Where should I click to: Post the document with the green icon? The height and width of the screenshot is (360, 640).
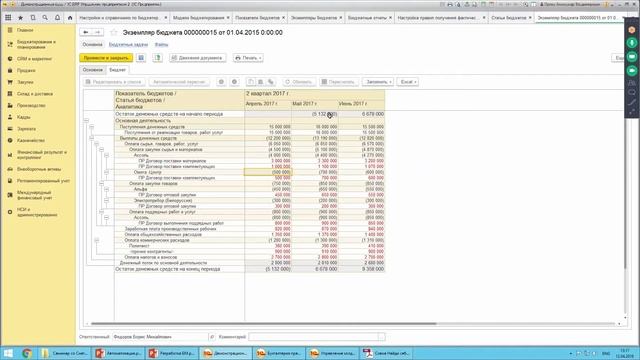(x=158, y=58)
